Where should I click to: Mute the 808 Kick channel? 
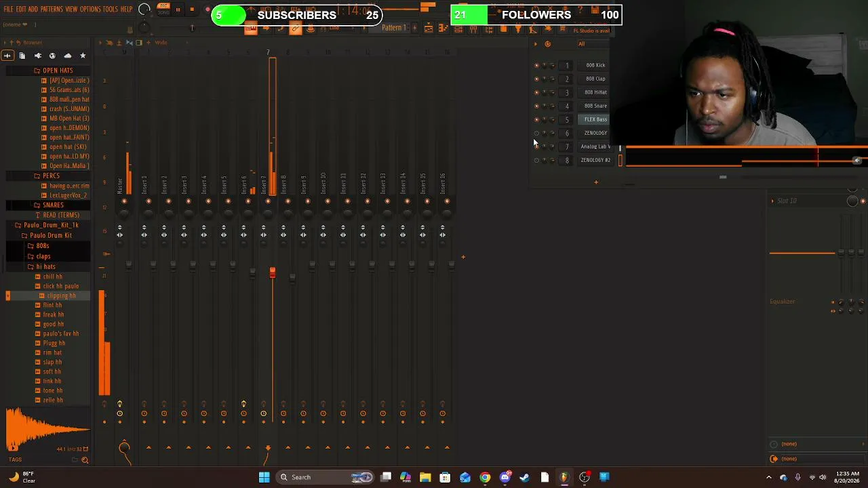click(536, 66)
